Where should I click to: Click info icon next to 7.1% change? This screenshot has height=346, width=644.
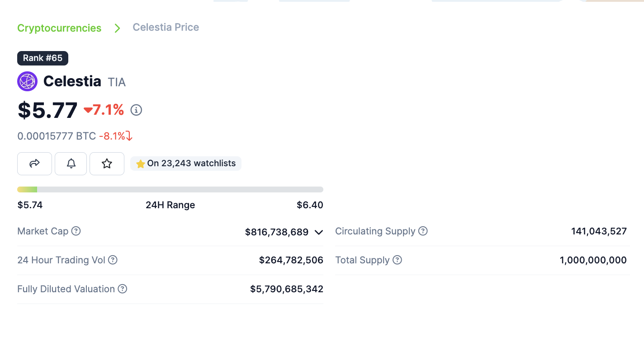point(136,110)
